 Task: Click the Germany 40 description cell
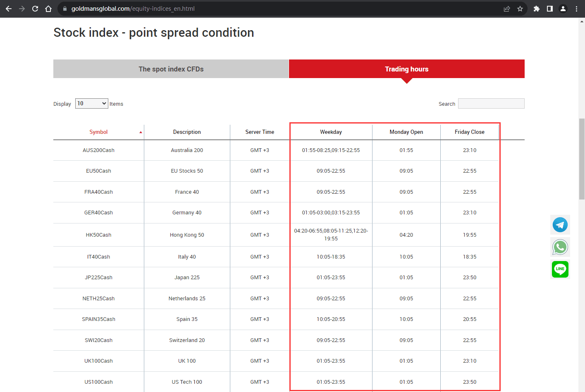point(187,213)
